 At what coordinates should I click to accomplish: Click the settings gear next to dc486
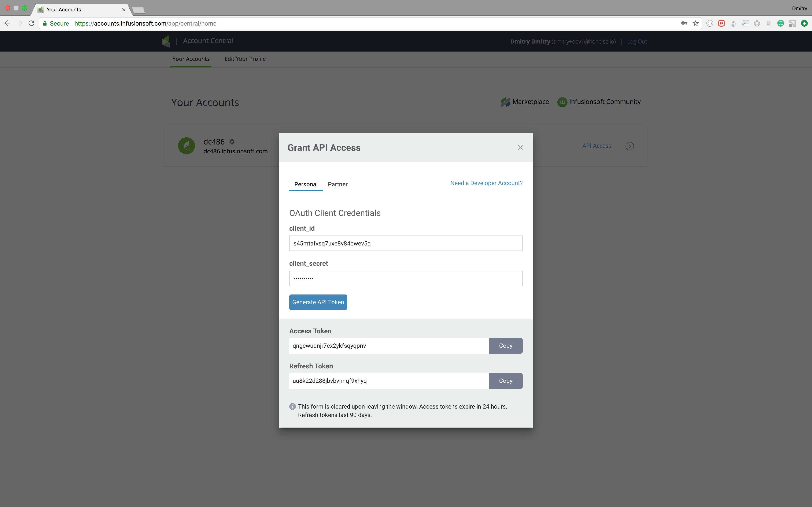pos(232,142)
